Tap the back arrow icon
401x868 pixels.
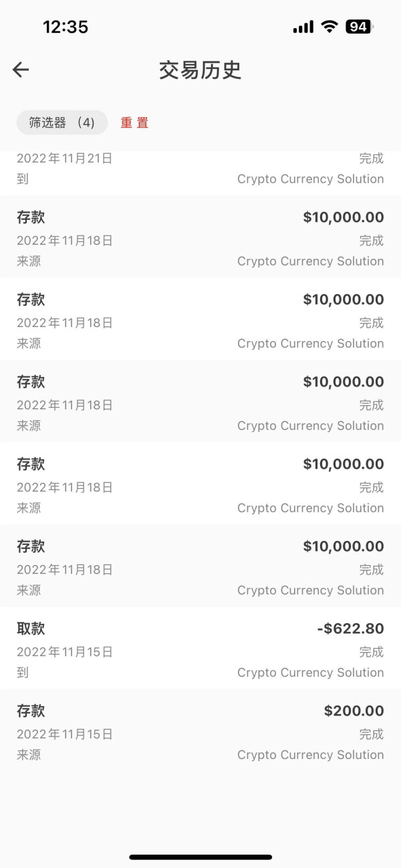21,70
